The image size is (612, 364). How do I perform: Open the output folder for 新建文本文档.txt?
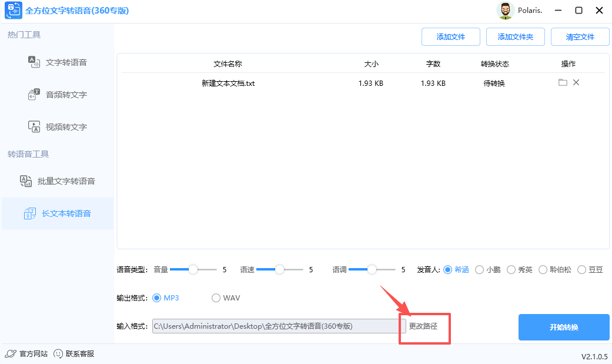563,82
